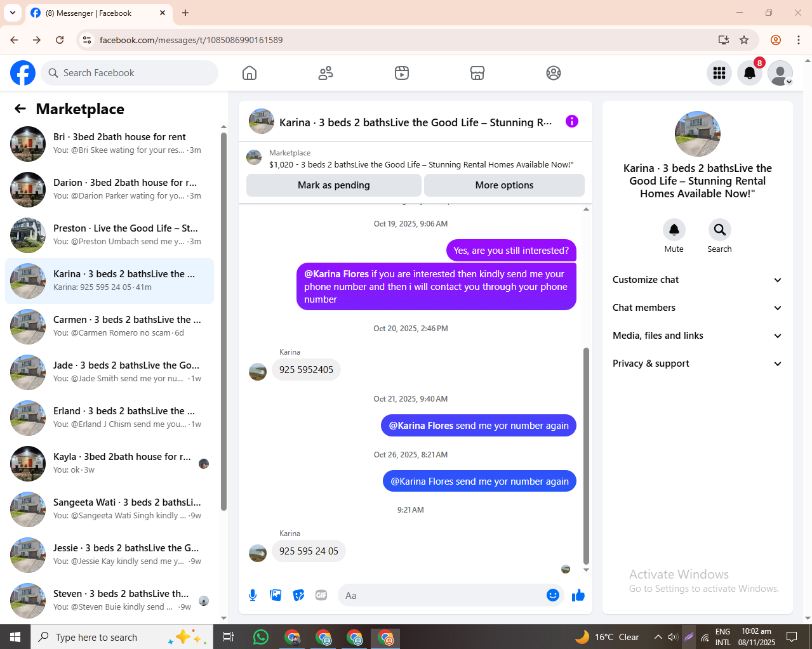Click the message '925 5952405'
This screenshot has width=812, height=649.
pyautogui.click(x=306, y=370)
